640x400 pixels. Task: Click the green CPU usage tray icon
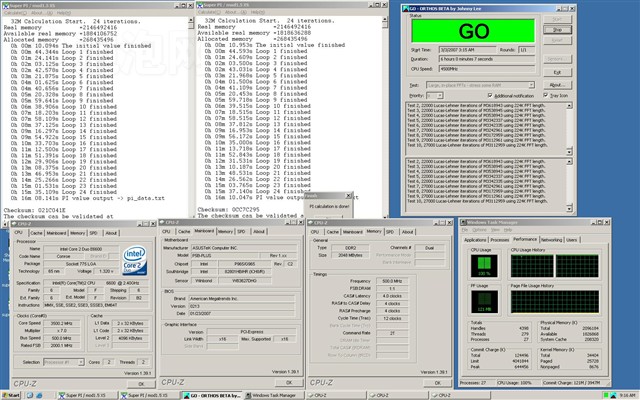(606, 395)
